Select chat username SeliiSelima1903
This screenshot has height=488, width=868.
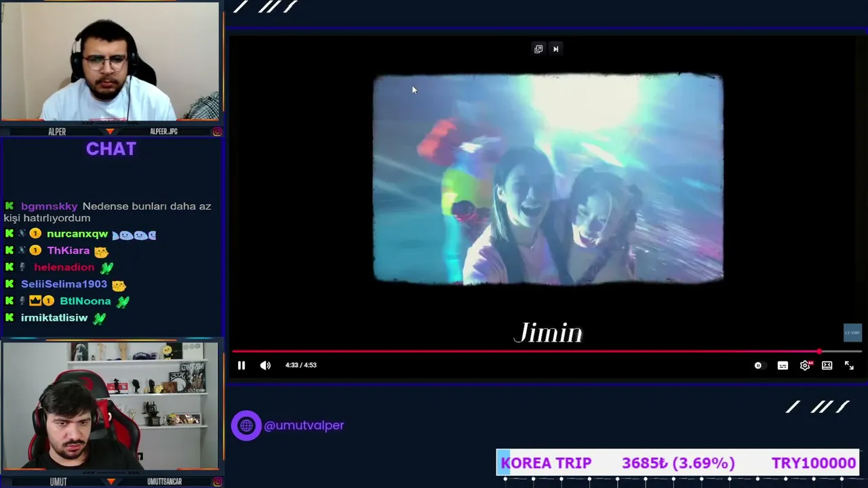64,285
